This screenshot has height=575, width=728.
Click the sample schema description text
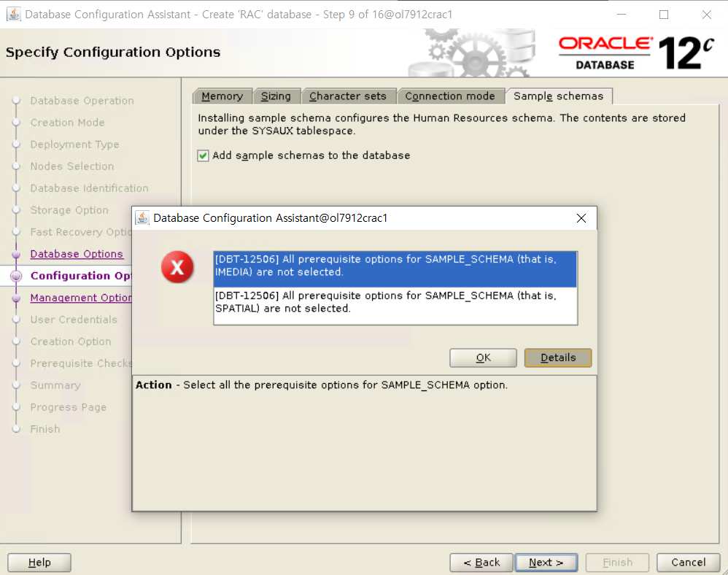point(441,125)
